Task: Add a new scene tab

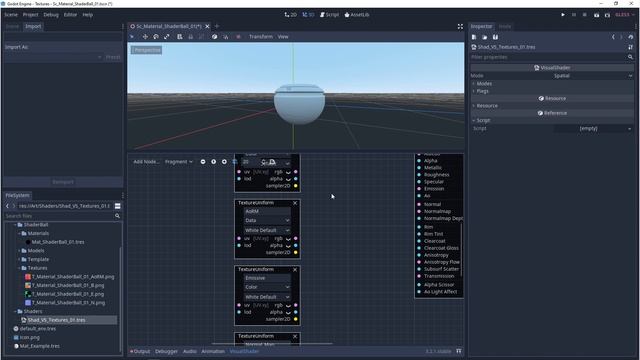Action: [217, 26]
